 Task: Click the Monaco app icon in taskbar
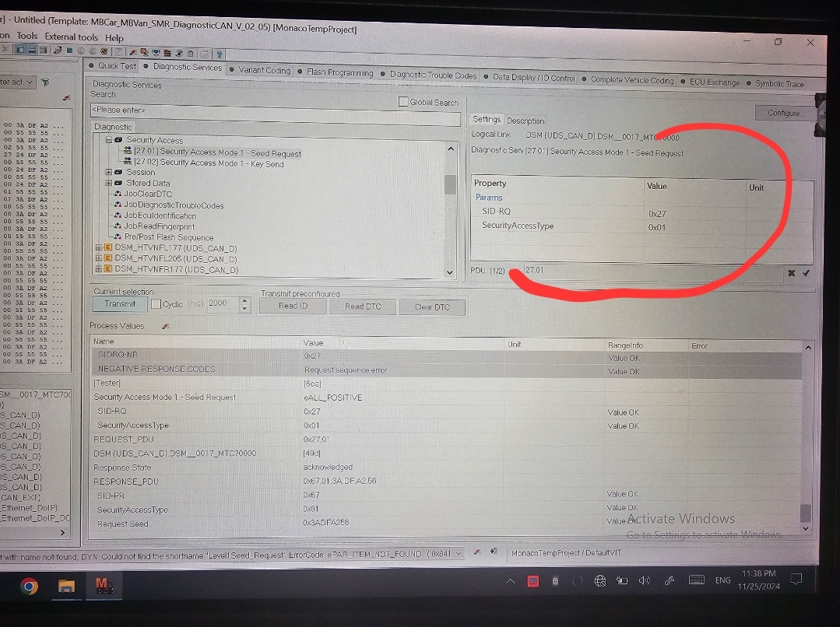pos(103,586)
